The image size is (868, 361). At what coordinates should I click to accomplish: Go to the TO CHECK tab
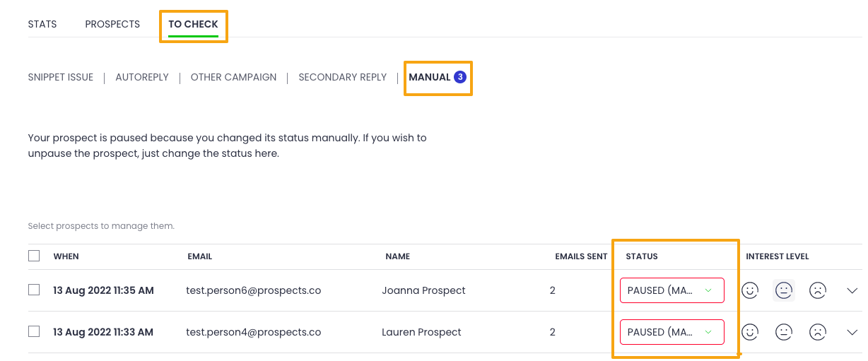pyautogui.click(x=193, y=25)
